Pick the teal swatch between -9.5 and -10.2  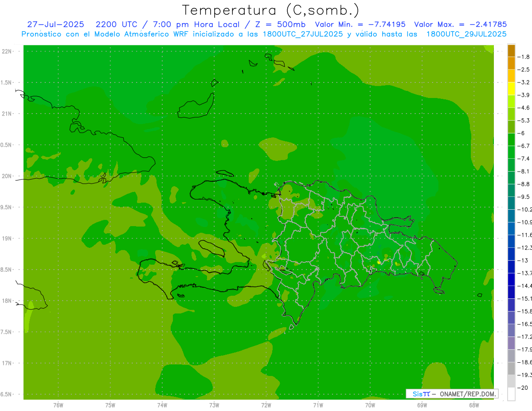pyautogui.click(x=511, y=203)
